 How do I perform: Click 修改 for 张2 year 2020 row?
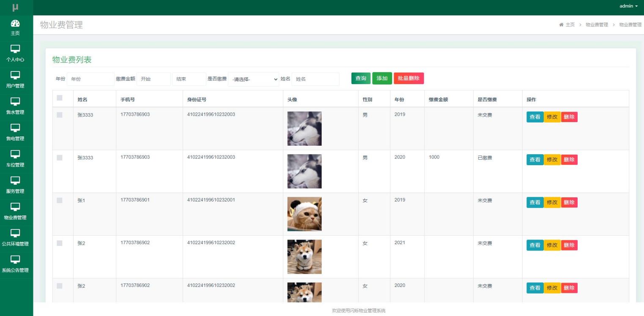pyautogui.click(x=552, y=288)
